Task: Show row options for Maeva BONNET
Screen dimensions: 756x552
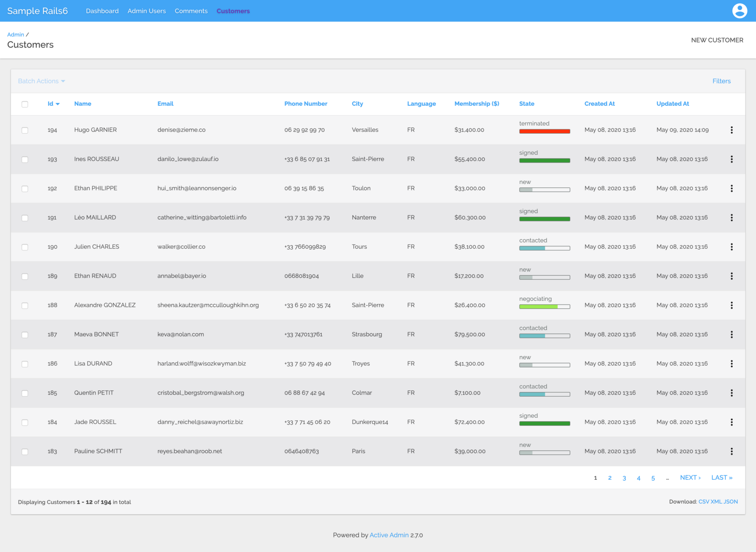Action: (731, 334)
